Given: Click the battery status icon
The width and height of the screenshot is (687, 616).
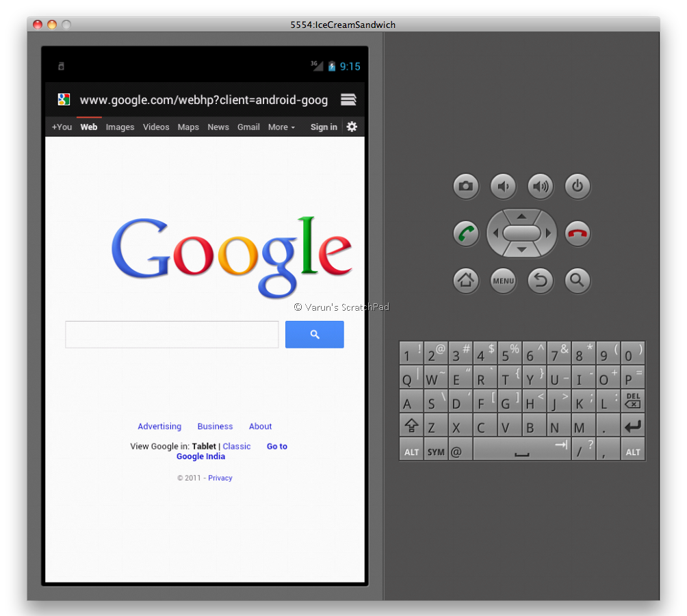Looking at the screenshot, I should pos(332,66).
